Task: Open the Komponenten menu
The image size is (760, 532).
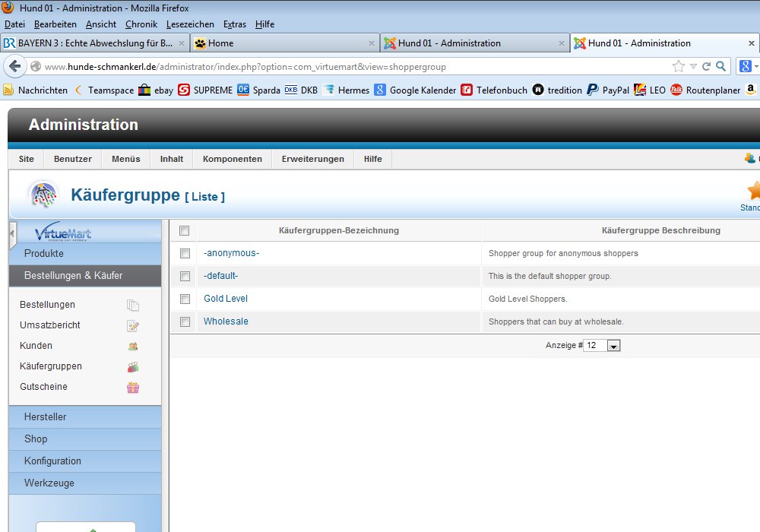Action: (232, 159)
